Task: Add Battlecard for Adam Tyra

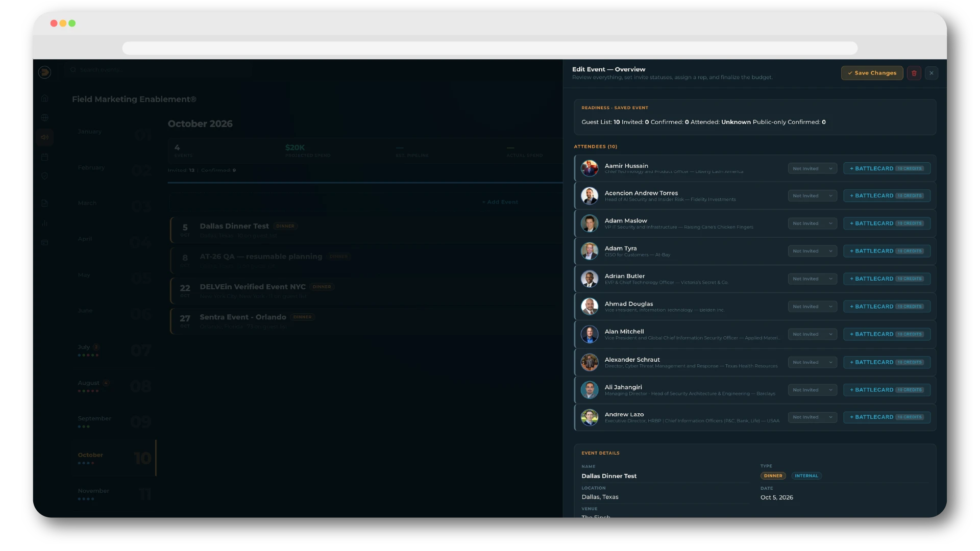Action: click(887, 251)
